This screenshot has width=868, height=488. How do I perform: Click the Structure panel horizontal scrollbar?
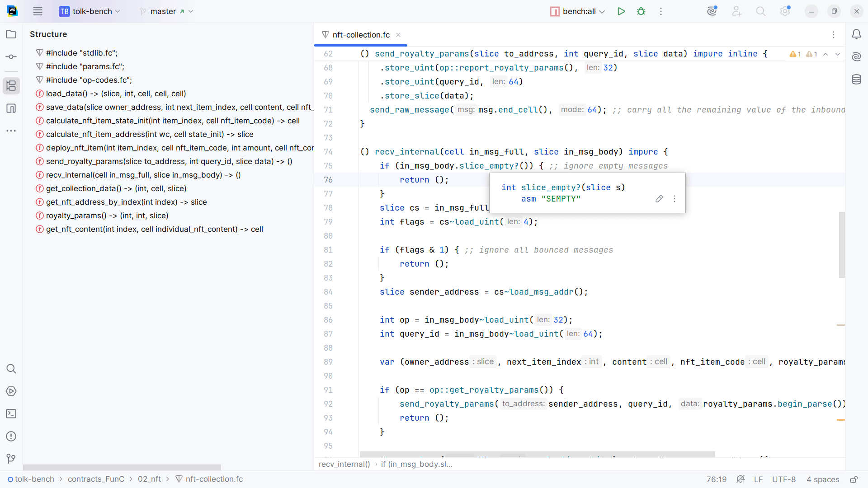(122, 467)
